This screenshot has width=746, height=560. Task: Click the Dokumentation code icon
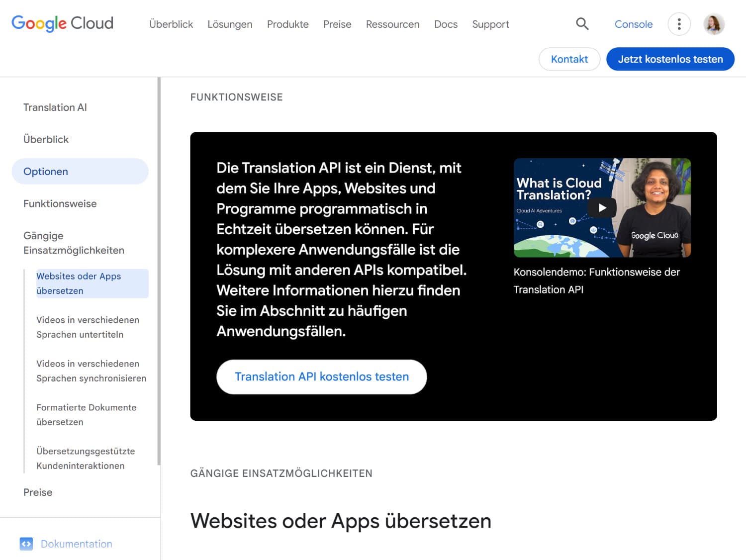[x=27, y=544]
